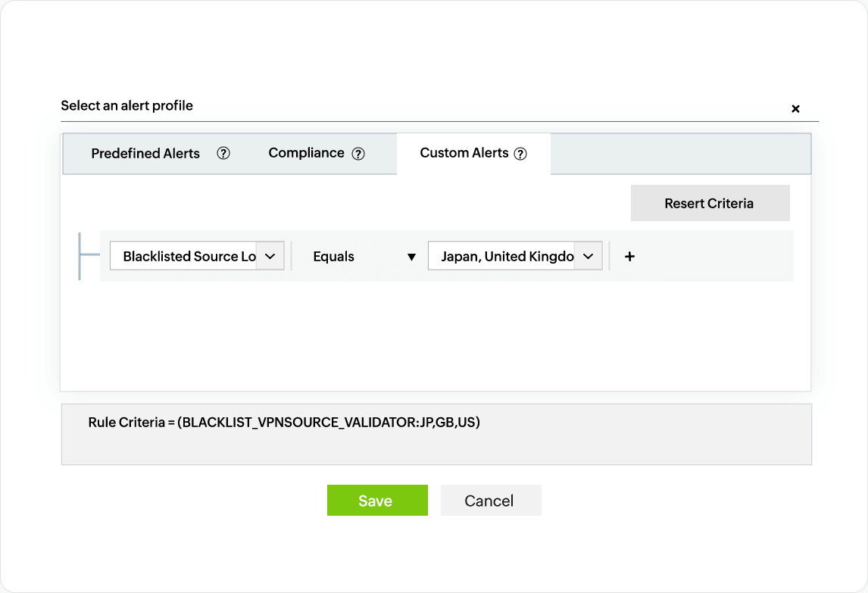Switch to the Compliance tab
868x593 pixels.
[306, 153]
